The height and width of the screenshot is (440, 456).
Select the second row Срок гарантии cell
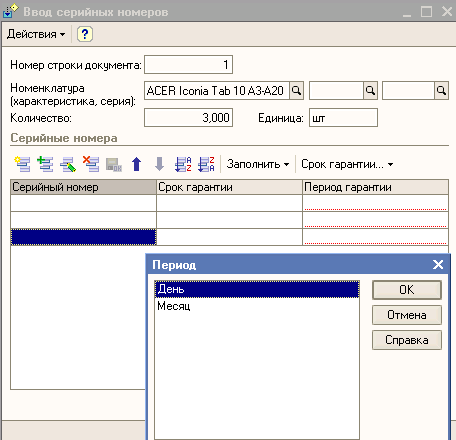229,220
